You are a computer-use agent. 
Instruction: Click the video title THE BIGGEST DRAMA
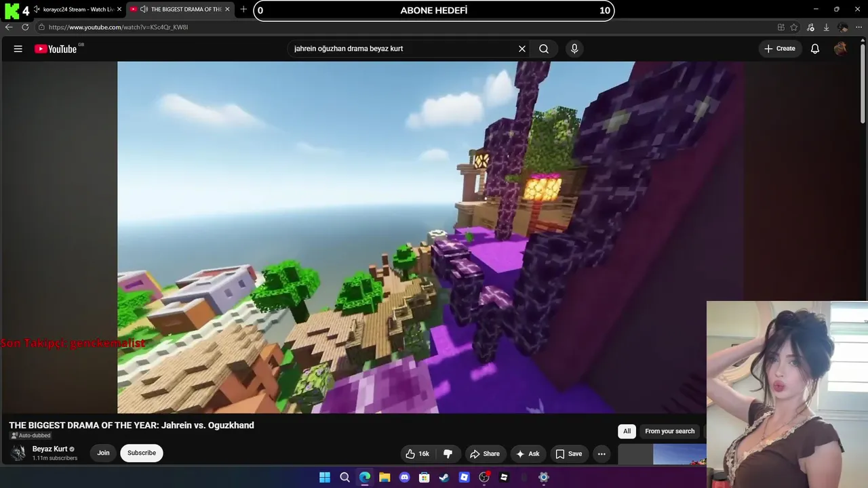tap(132, 425)
